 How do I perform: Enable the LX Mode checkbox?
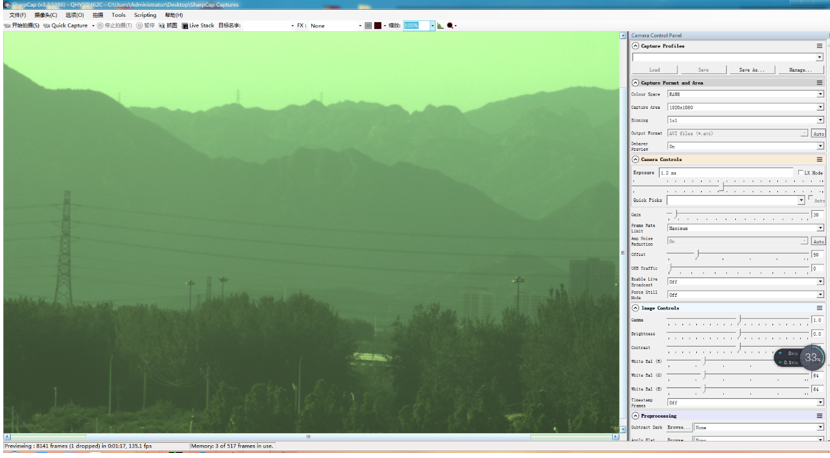pyautogui.click(x=800, y=173)
